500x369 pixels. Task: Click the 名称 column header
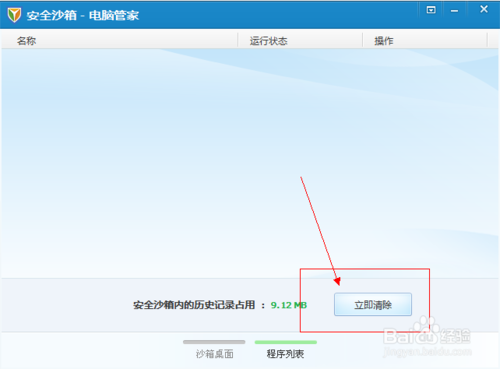point(120,41)
